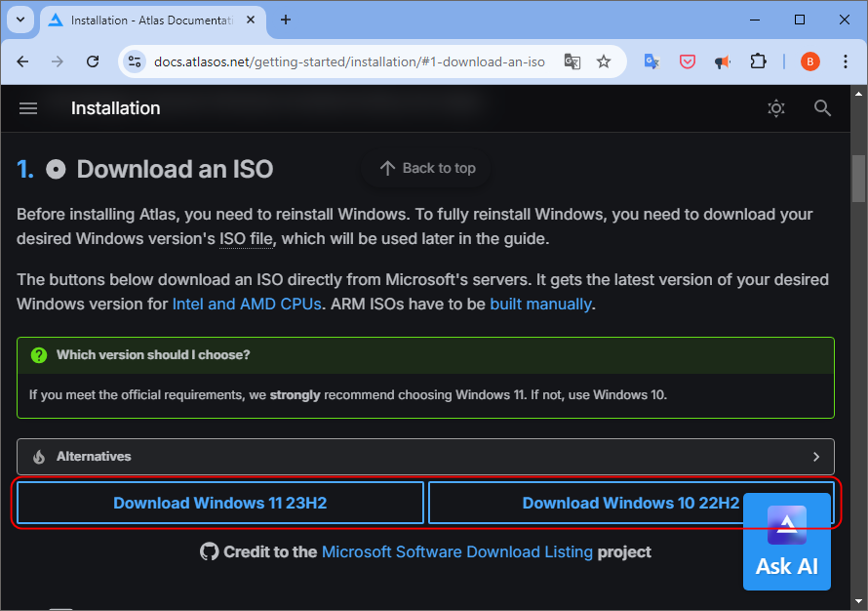Open the Ask AI assistant
The height and width of the screenshot is (611, 868).
(787, 542)
